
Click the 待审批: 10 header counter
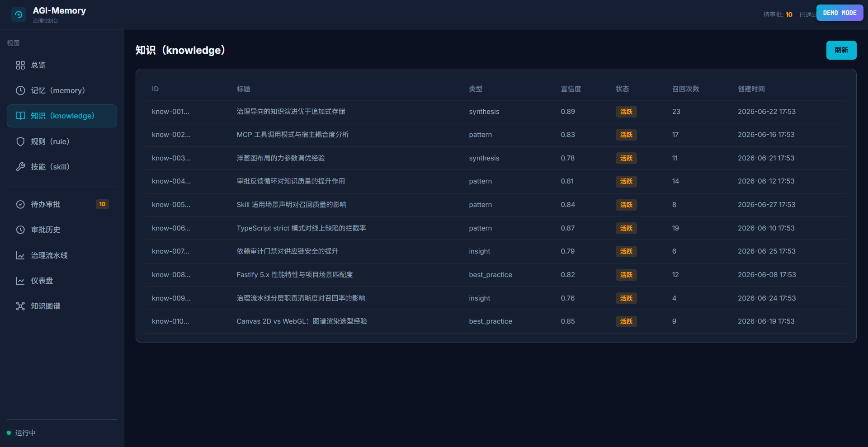pyautogui.click(x=778, y=14)
